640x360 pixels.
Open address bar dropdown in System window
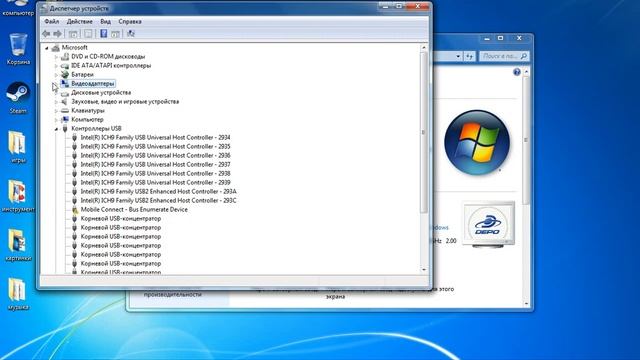[x=458, y=56]
